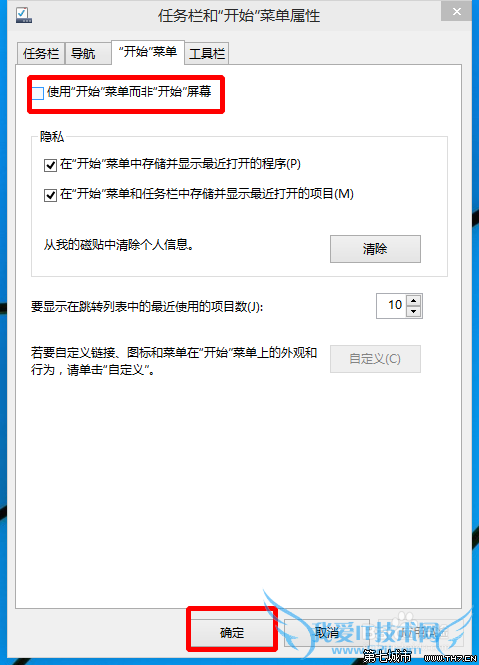
Task: Click the 自定义(C) button
Action: tap(375, 359)
